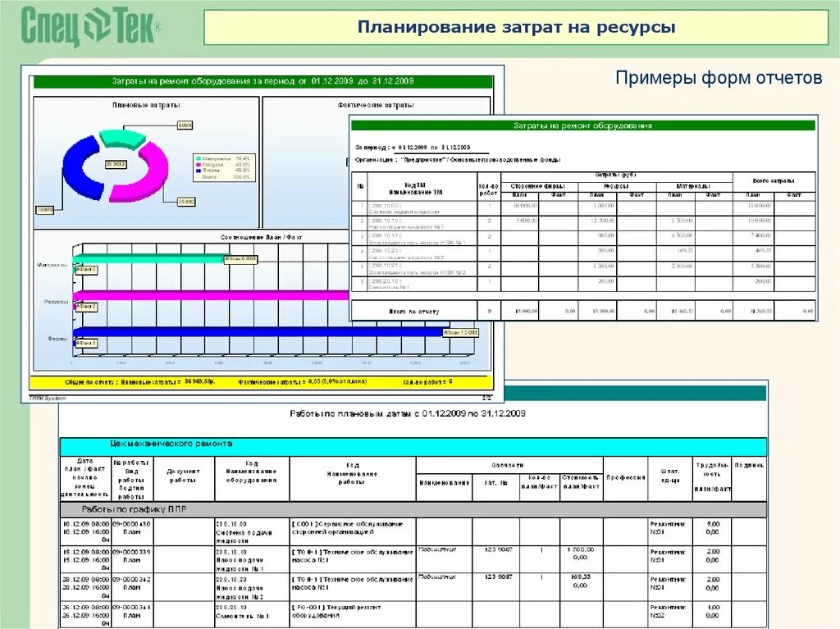Click the 'Плановые затраты' chart title
The height and width of the screenshot is (629, 840).
[146, 105]
